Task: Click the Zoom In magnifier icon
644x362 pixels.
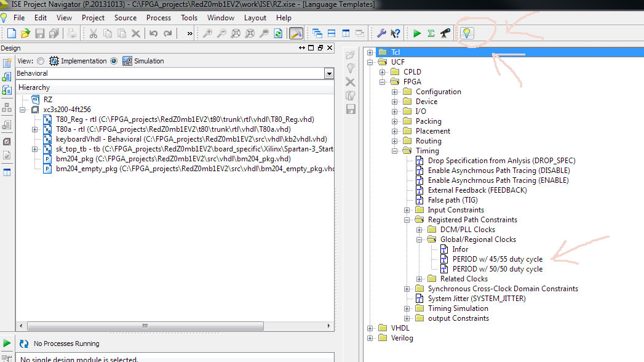Action: point(207,33)
